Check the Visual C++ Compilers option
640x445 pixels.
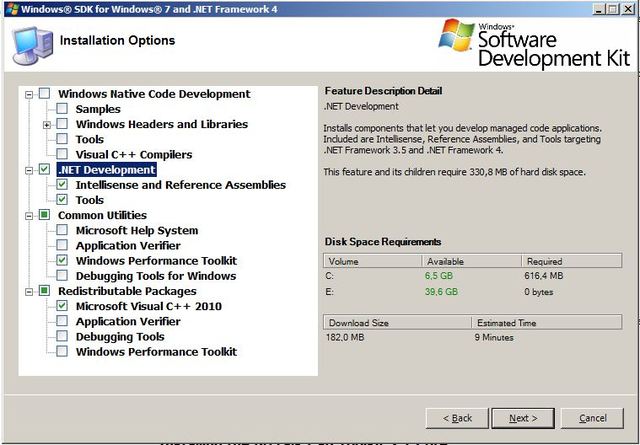pyautogui.click(x=62, y=154)
